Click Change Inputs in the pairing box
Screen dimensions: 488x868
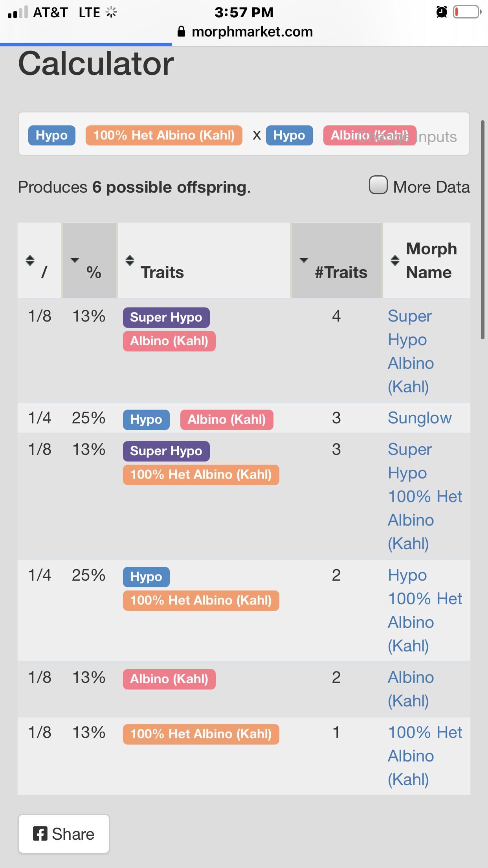(407, 137)
